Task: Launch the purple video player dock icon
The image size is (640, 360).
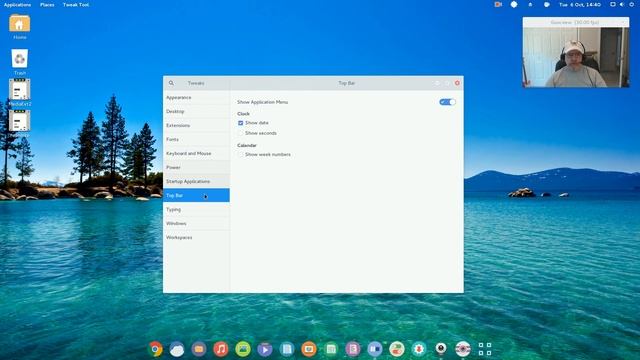Action: [265, 349]
